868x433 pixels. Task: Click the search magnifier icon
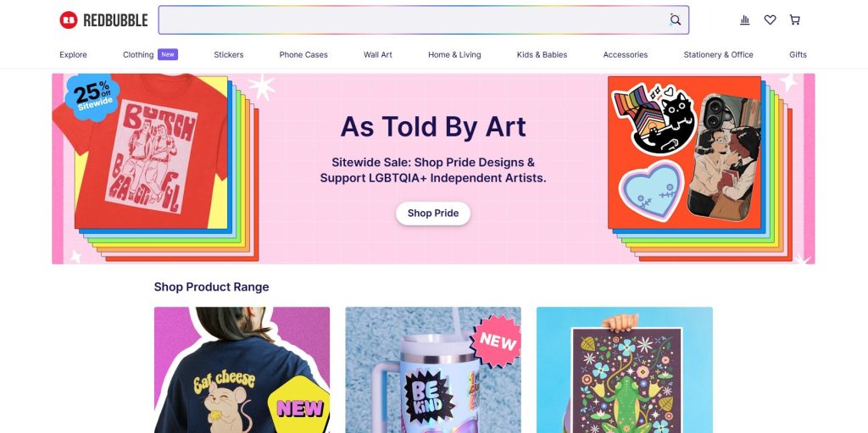675,20
